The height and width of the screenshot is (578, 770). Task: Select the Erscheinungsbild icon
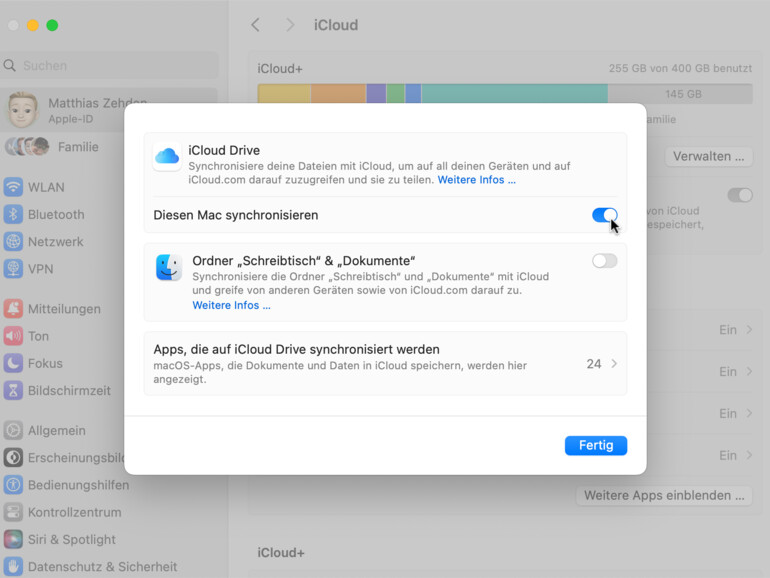(13, 458)
